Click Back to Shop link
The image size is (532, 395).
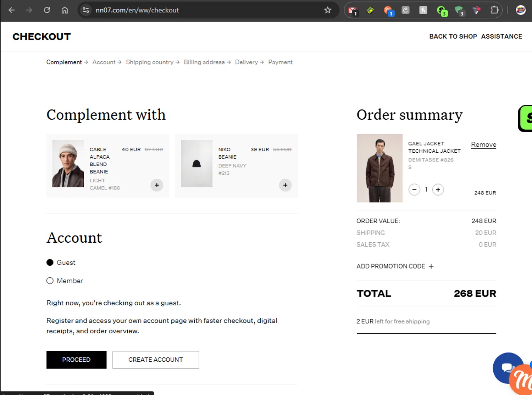(x=453, y=36)
